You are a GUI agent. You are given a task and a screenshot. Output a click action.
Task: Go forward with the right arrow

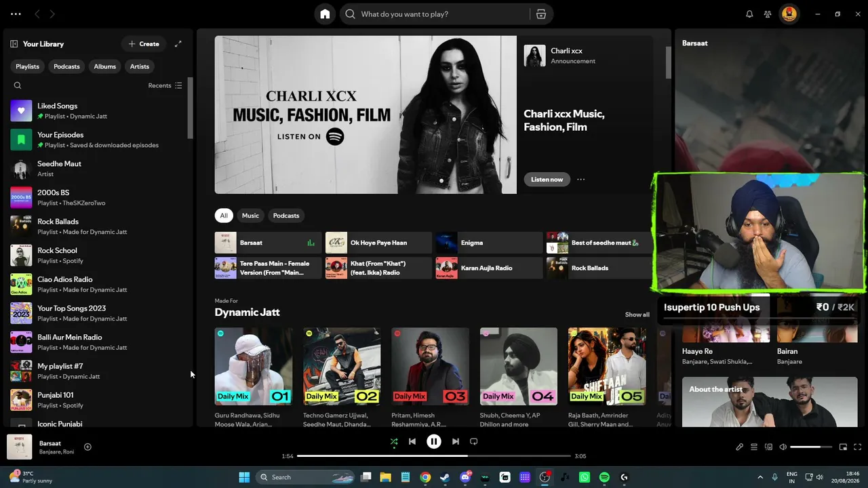pos(52,14)
